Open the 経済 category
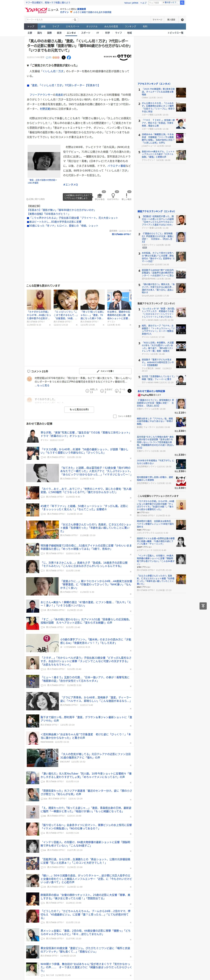This screenshot has width=210, height=980. coord(59,33)
